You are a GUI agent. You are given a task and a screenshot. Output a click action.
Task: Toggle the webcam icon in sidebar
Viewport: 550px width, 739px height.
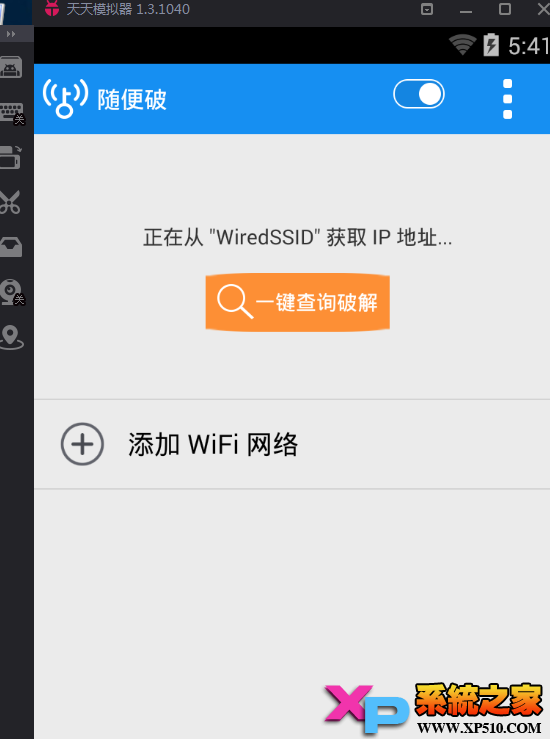tap(12, 292)
